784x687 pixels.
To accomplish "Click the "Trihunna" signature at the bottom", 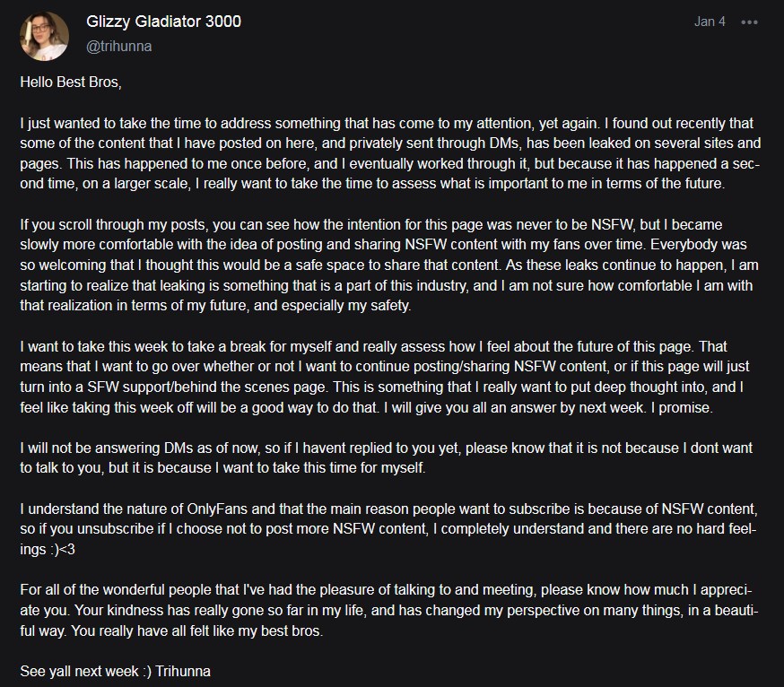I will pyautogui.click(x=183, y=671).
